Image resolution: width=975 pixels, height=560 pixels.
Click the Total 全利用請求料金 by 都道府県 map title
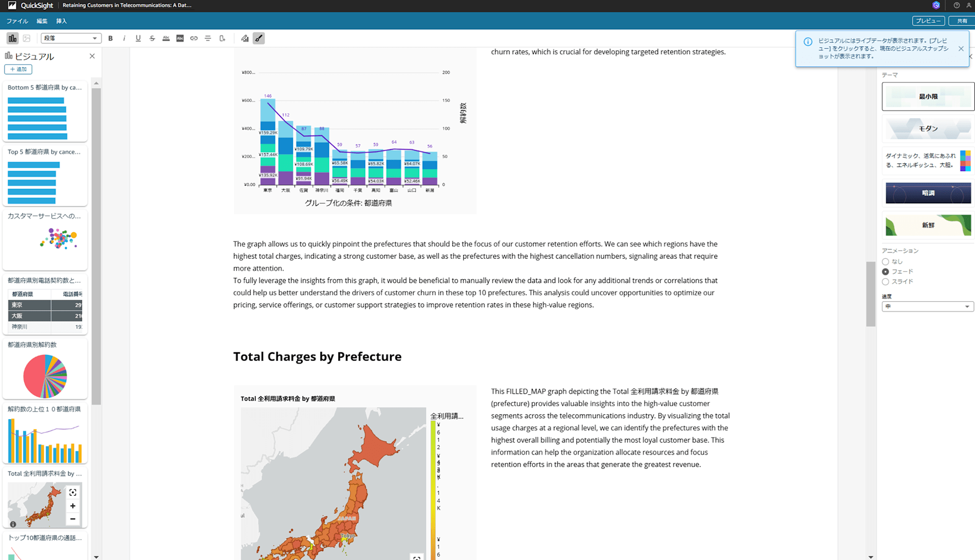pos(288,399)
